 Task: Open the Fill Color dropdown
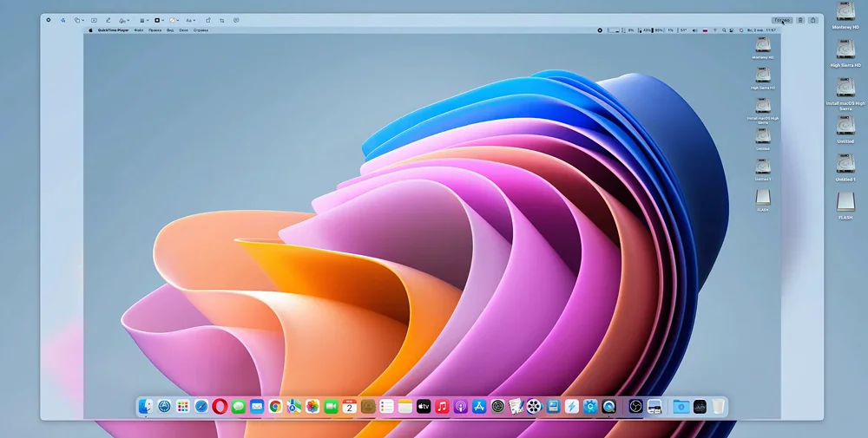(174, 21)
